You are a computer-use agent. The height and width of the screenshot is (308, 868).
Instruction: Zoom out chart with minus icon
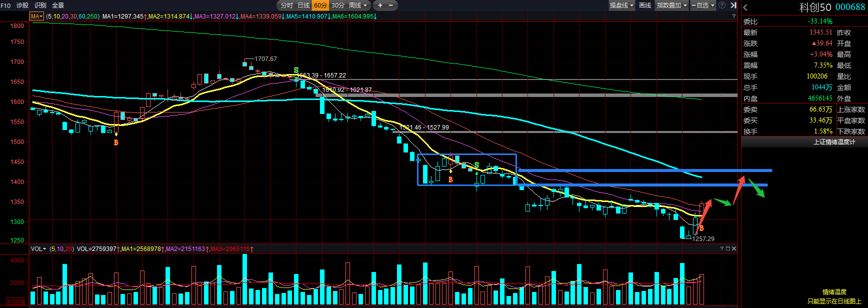391,5
